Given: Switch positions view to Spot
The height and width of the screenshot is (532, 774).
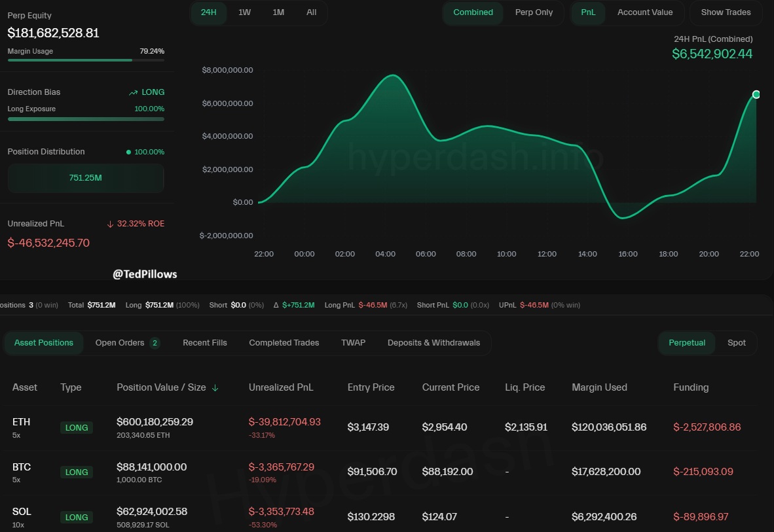Looking at the screenshot, I should pyautogui.click(x=736, y=342).
